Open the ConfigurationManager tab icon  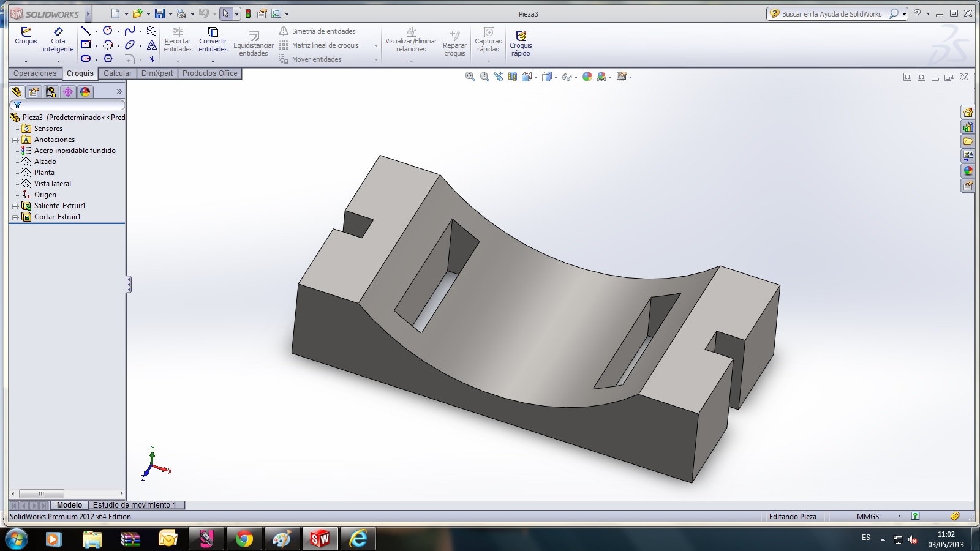click(x=51, y=92)
